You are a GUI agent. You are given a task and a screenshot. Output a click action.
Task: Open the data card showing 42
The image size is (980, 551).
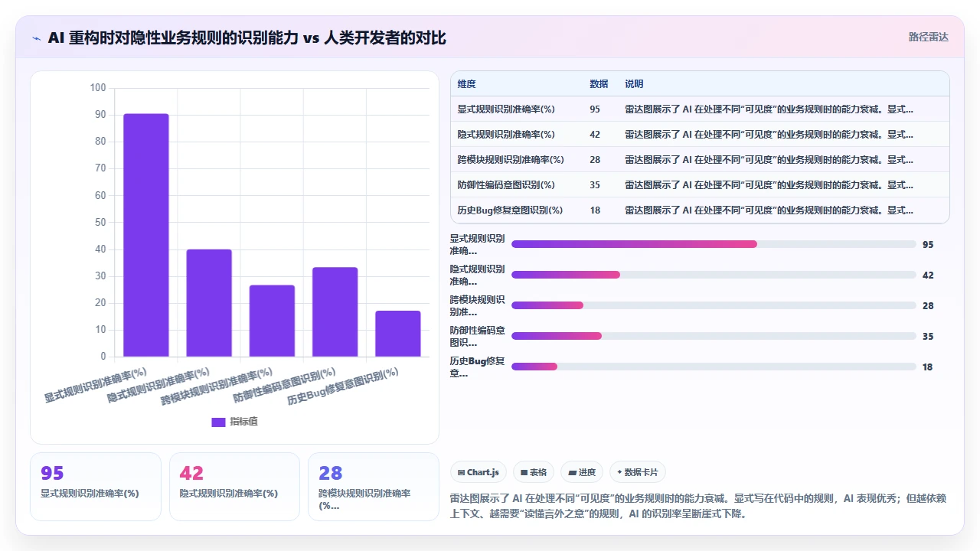(234, 487)
